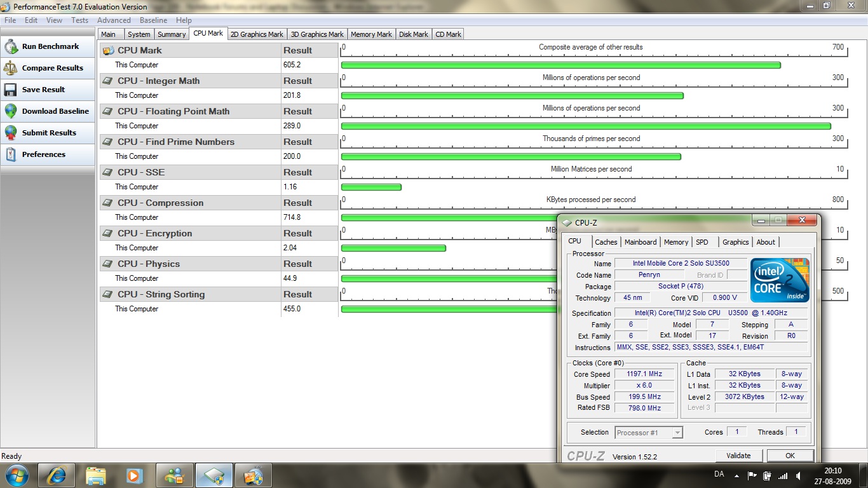Click the chip icon beside CPU - Find Prime Numbers
Image resolution: width=868 pixels, height=488 pixels.
108,142
